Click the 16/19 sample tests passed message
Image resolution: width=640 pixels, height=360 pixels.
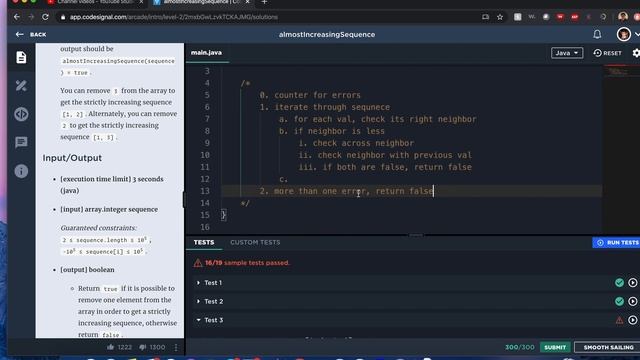247,263
